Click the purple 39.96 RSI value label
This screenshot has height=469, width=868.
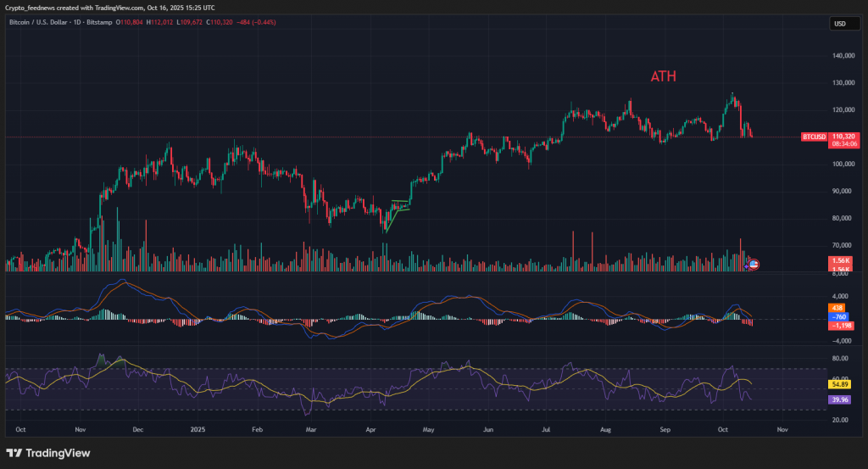839,399
